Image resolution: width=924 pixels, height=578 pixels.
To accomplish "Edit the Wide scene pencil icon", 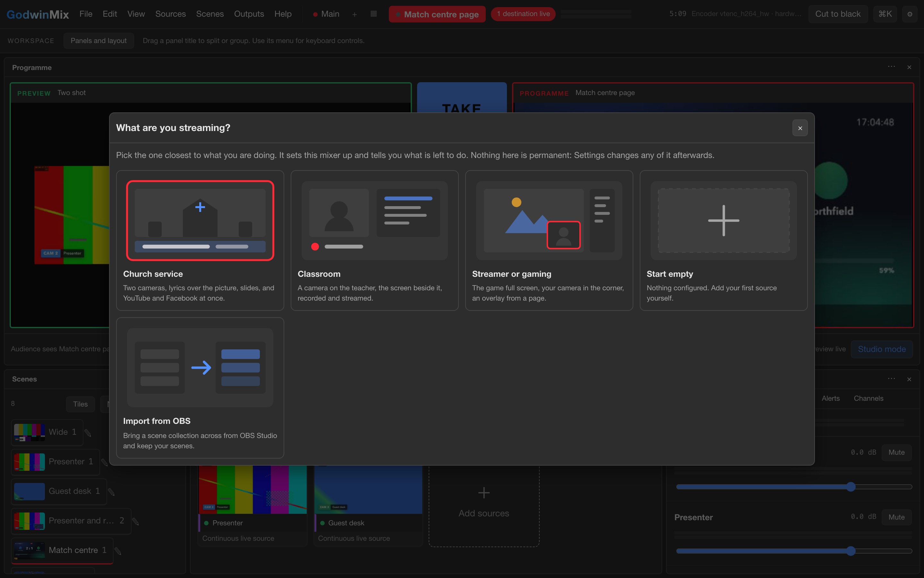I will pos(88,433).
